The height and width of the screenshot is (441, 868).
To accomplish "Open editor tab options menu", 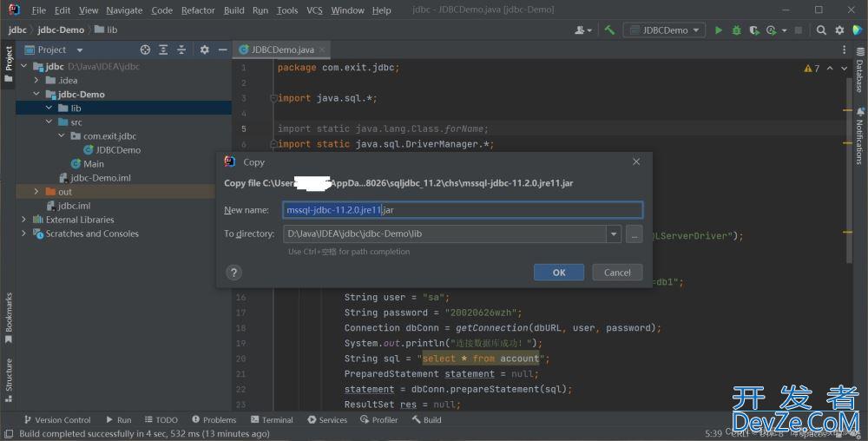I will point(845,49).
